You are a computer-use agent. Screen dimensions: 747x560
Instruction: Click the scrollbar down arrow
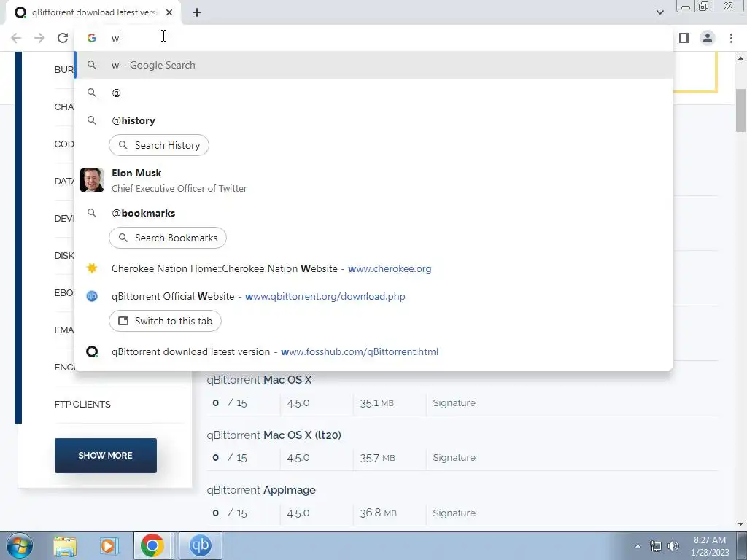740,524
